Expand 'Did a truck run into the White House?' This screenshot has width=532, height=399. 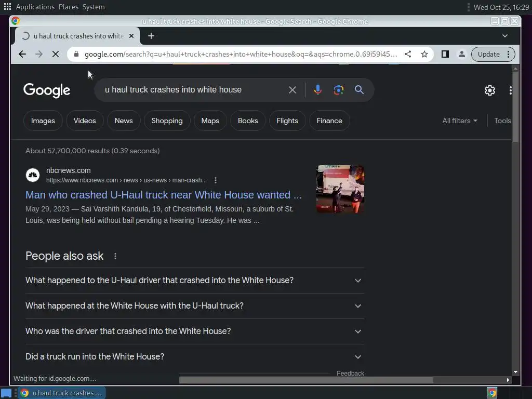tap(194, 357)
